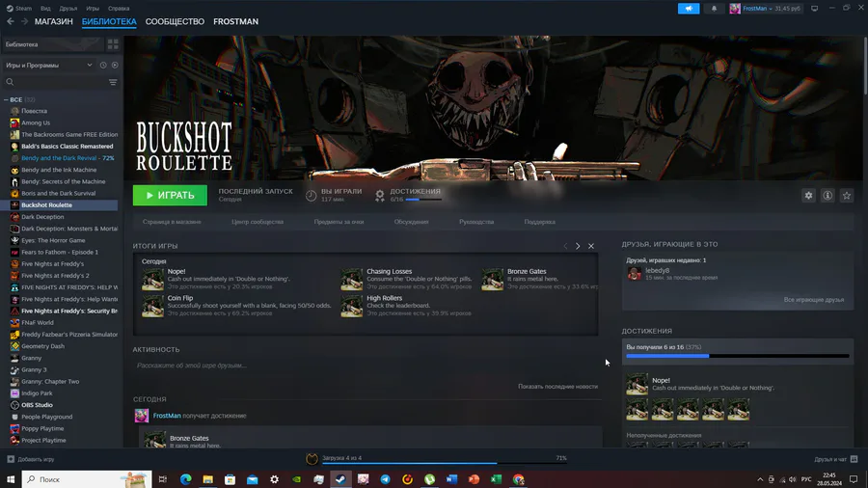Click Все играющие друзья link
The width and height of the screenshot is (868, 488).
(x=814, y=299)
